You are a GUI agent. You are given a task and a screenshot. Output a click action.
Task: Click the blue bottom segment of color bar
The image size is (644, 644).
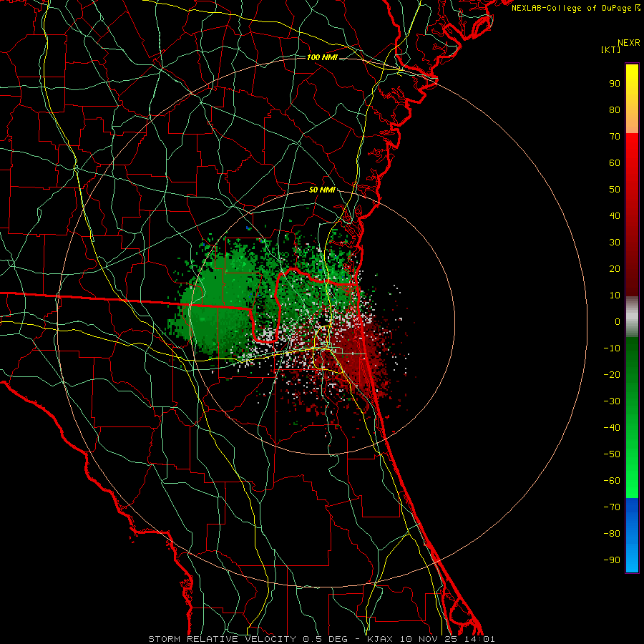click(632, 535)
